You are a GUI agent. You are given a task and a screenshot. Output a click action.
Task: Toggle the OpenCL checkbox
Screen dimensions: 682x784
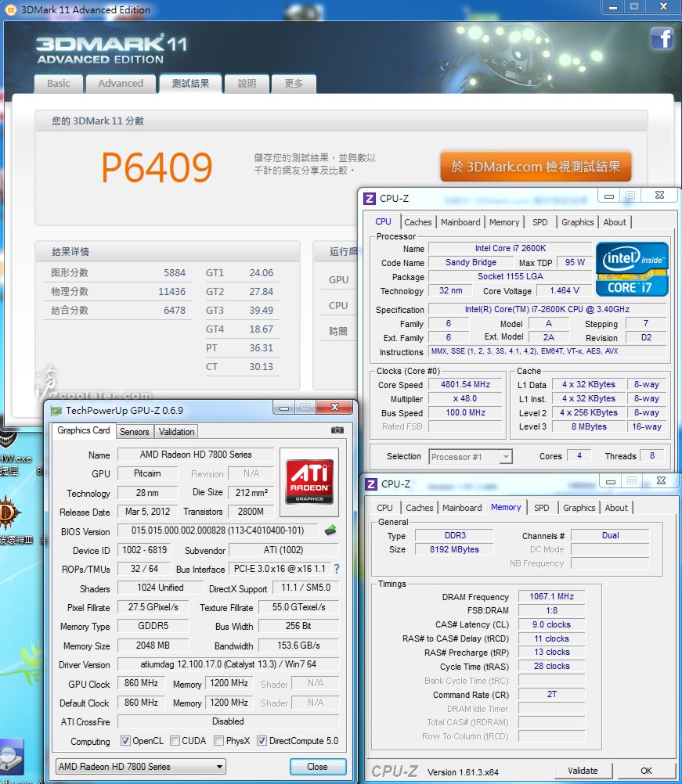(x=125, y=740)
